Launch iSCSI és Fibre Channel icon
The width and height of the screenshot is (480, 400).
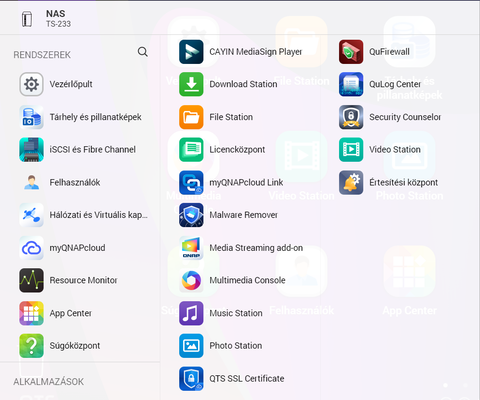[31, 150]
